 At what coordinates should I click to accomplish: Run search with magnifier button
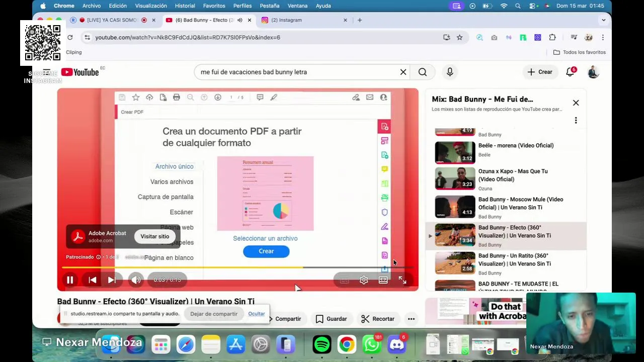point(423,72)
